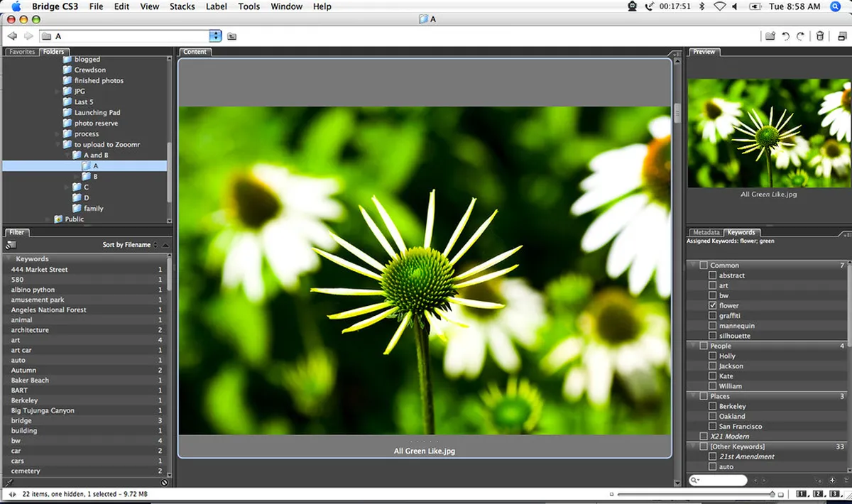Open the folder path dropdown
852x504 pixels.
tap(215, 36)
